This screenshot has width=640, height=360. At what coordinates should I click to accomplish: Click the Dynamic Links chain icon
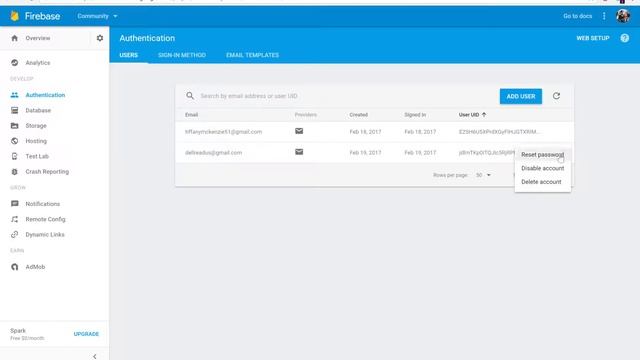tap(15, 234)
